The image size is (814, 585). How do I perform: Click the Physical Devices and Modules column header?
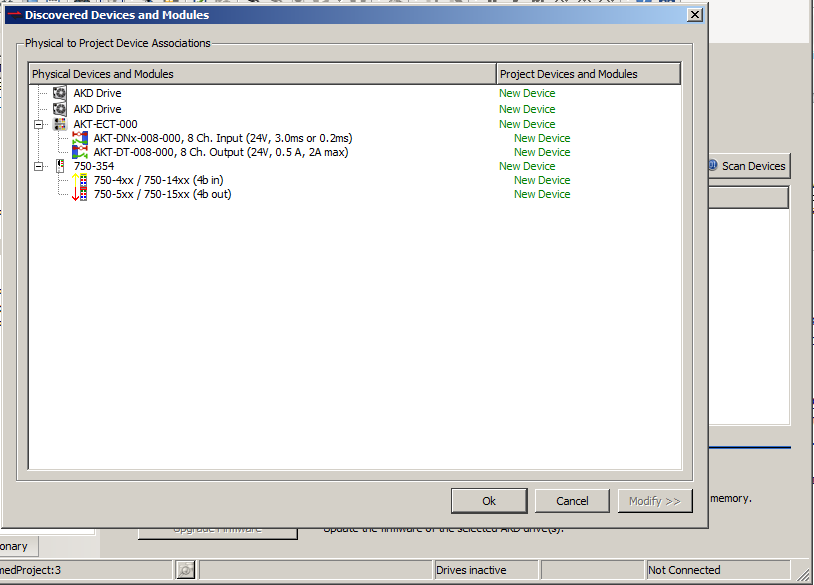coord(263,74)
